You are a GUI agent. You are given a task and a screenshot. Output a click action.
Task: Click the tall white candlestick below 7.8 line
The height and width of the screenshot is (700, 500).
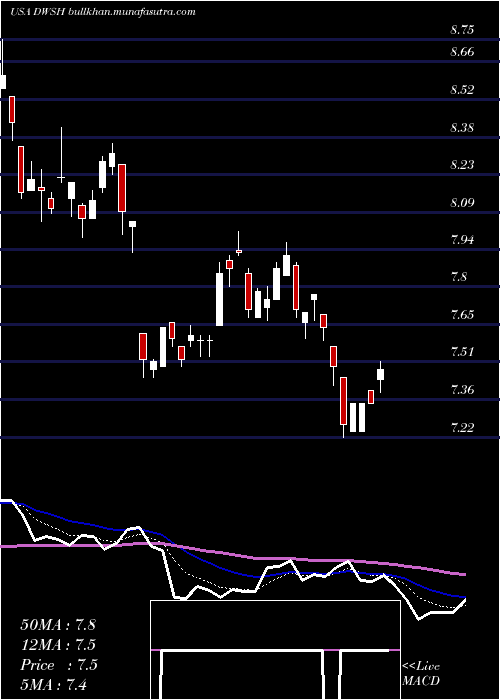[220, 299]
